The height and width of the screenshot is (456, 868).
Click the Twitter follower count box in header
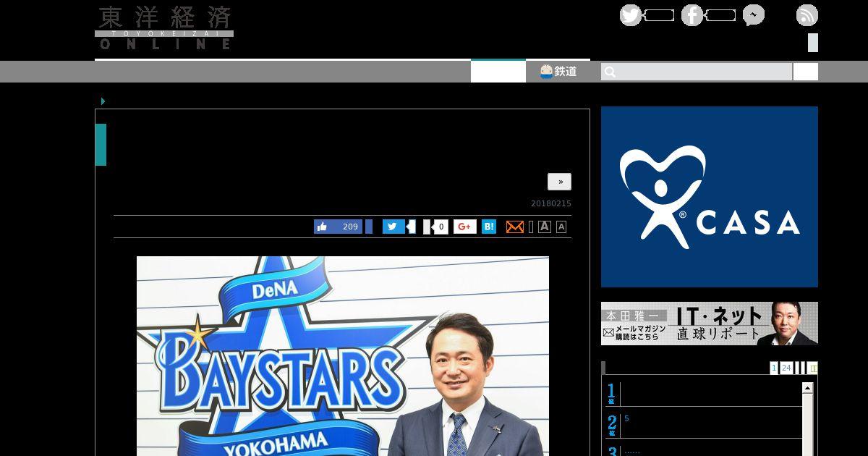coord(659,15)
